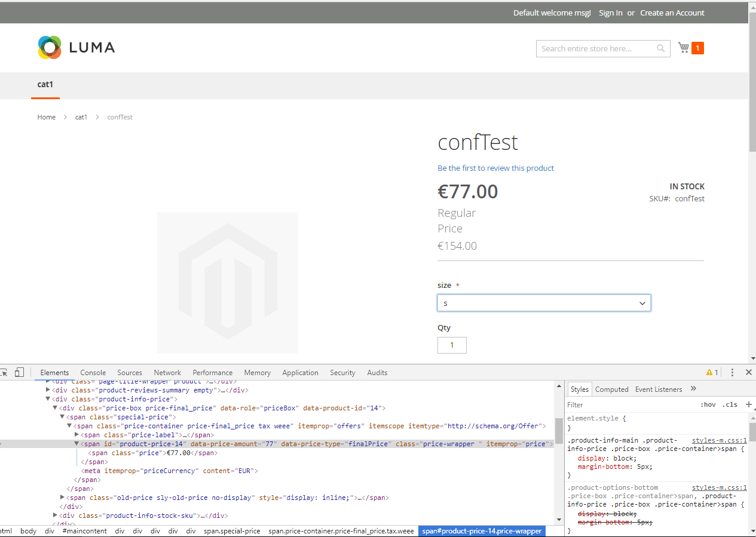This screenshot has height=537, width=756.
Task: Open the Network tab
Action: pyautogui.click(x=167, y=372)
